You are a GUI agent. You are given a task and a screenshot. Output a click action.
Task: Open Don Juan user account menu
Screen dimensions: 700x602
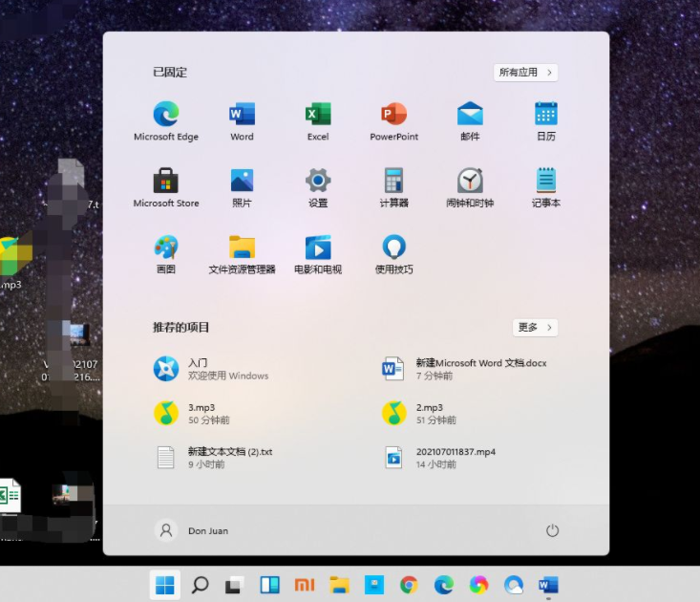(192, 530)
